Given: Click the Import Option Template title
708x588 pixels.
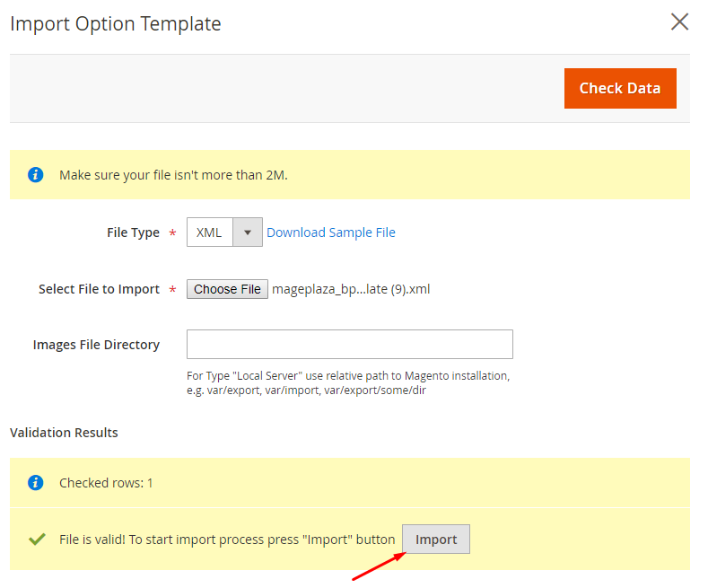Looking at the screenshot, I should coord(116,23).
